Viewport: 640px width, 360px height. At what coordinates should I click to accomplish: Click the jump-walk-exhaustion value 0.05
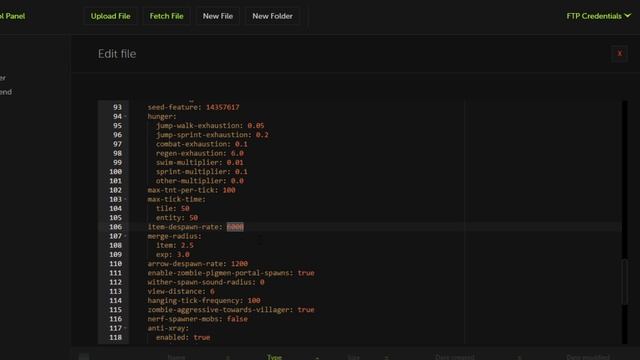pyautogui.click(x=256, y=126)
